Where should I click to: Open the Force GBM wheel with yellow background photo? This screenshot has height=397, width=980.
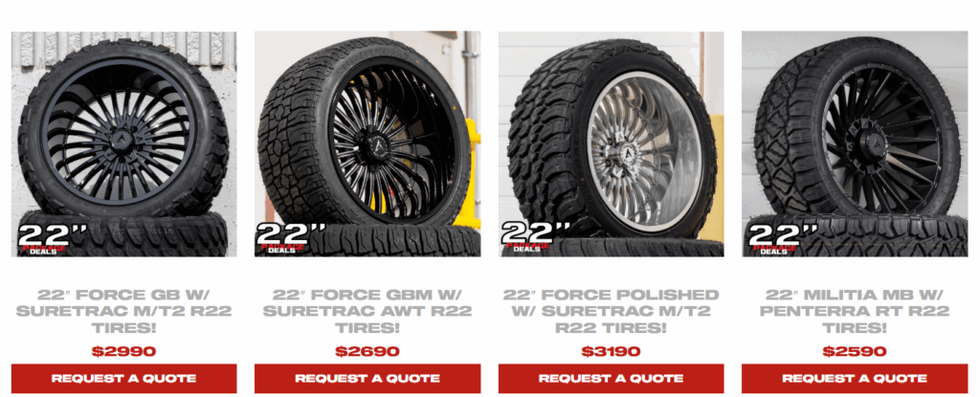367,144
